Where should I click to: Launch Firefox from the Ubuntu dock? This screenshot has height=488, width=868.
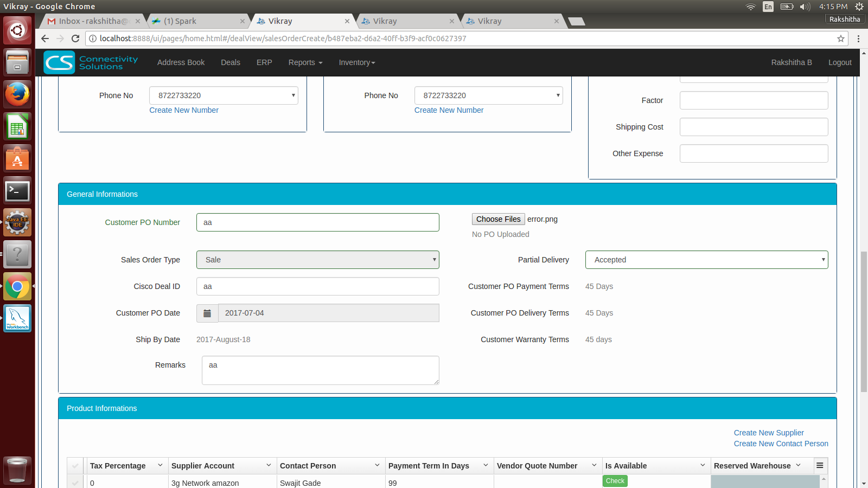(x=17, y=94)
